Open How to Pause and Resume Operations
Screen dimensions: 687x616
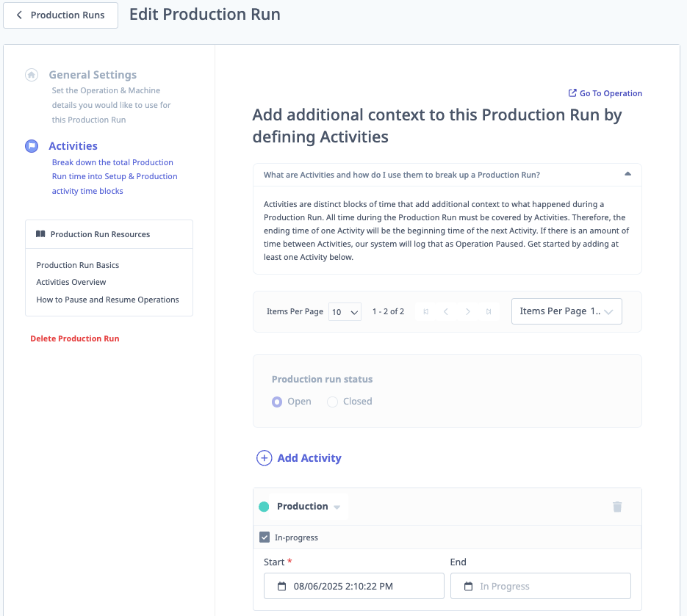[107, 300]
